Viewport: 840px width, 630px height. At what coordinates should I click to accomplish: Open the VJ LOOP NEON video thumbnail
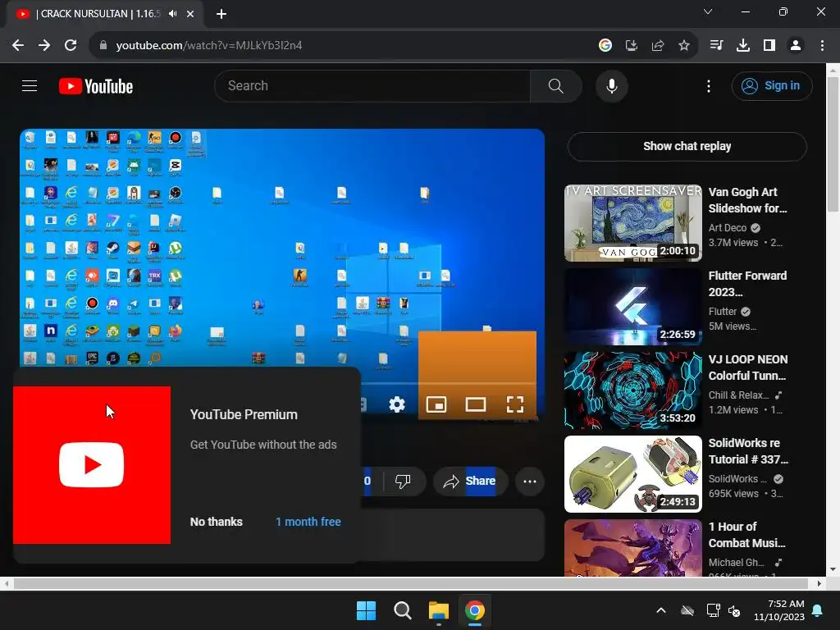[632, 390]
